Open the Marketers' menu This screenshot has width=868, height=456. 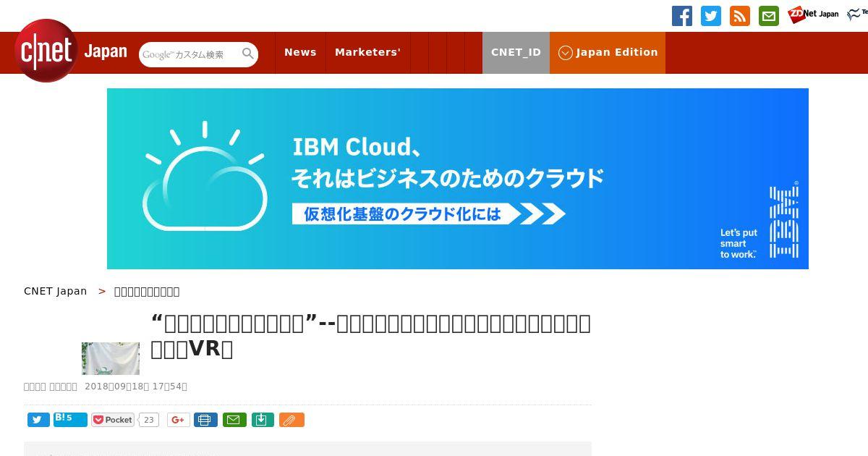367,52
